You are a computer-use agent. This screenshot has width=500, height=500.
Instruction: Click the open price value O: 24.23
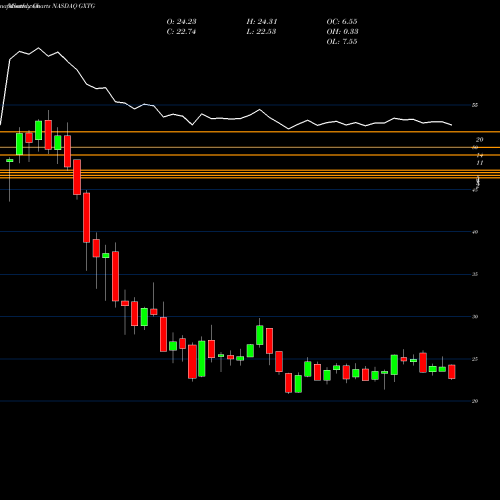click(181, 22)
